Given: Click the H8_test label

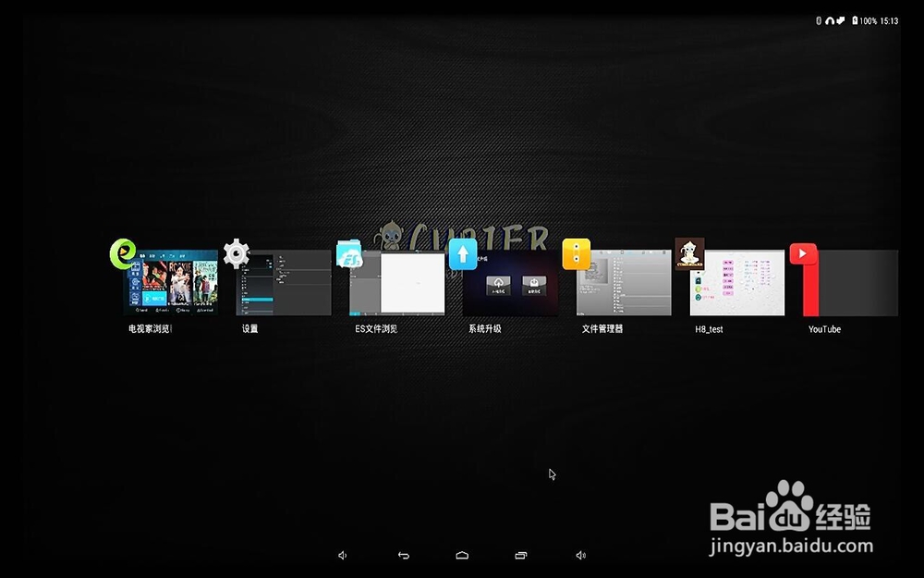Looking at the screenshot, I should pos(709,329).
